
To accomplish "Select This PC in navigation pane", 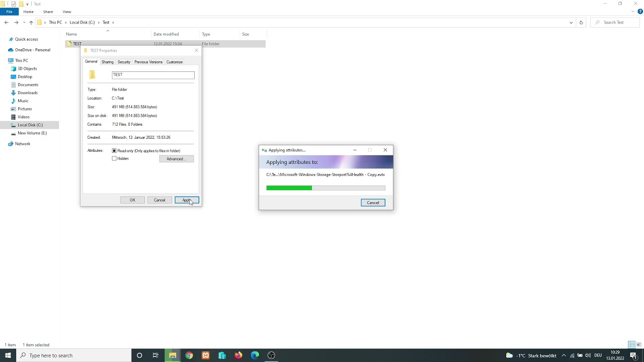I will coord(21,60).
